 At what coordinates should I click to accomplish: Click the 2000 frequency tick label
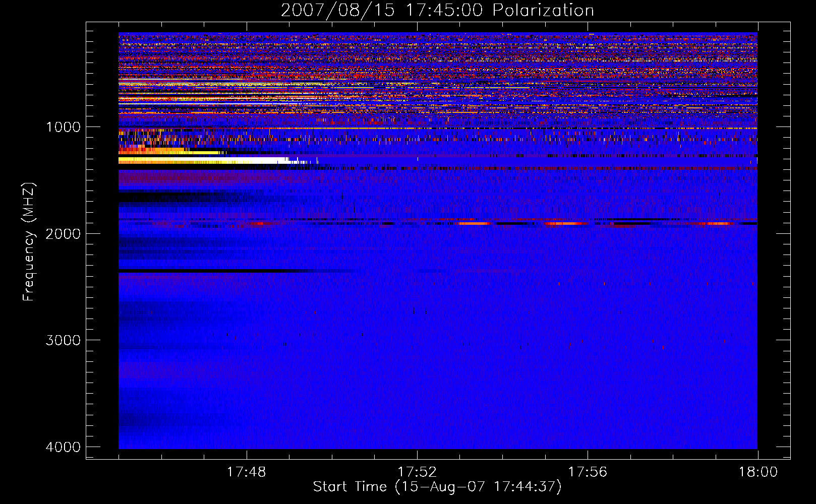tap(63, 233)
